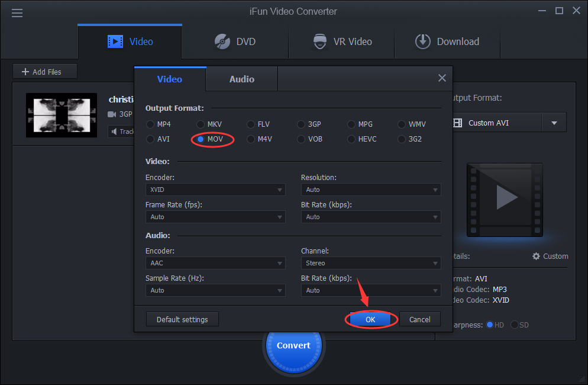This screenshot has width=588, height=385.
Task: Choose VOB as output format
Action: [310, 139]
